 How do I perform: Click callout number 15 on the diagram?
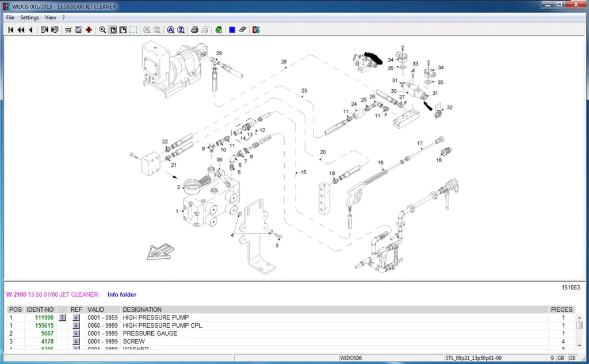click(303, 172)
